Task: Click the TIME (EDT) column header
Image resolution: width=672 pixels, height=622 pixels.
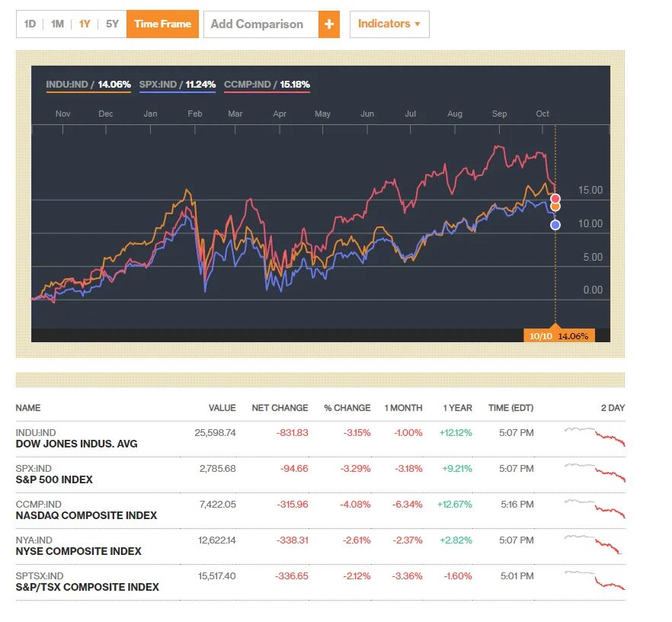Action: coord(510,408)
